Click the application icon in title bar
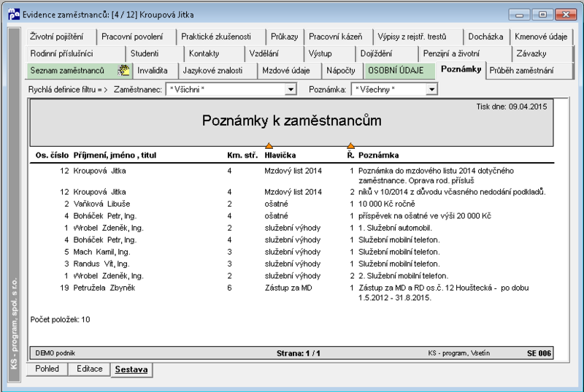This screenshot has height=392, width=584. pyautogui.click(x=14, y=15)
